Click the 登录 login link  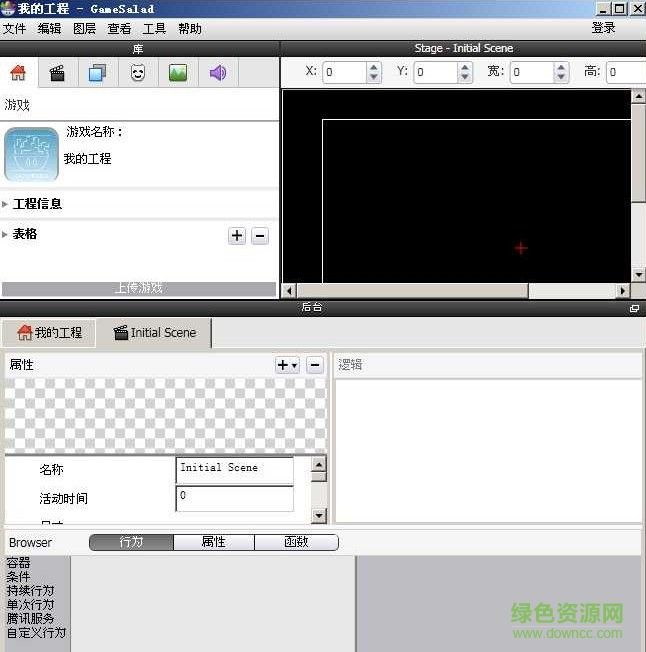(603, 28)
